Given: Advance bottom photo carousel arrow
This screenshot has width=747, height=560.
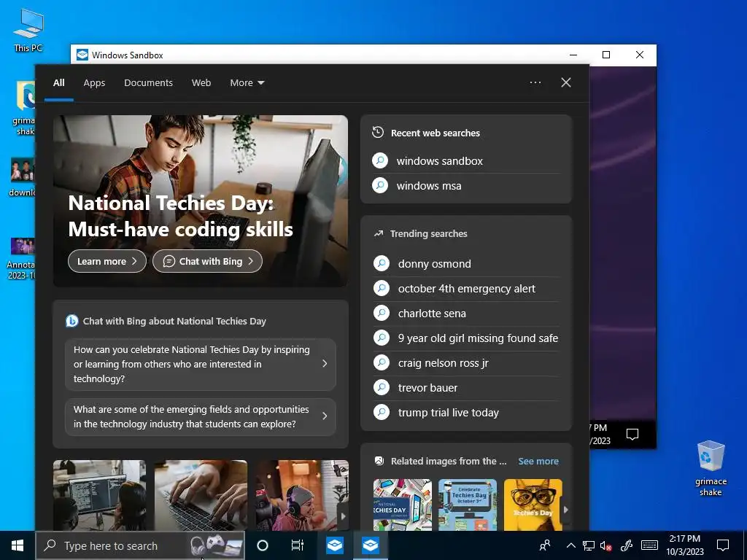Looking at the screenshot, I should coord(343,516).
